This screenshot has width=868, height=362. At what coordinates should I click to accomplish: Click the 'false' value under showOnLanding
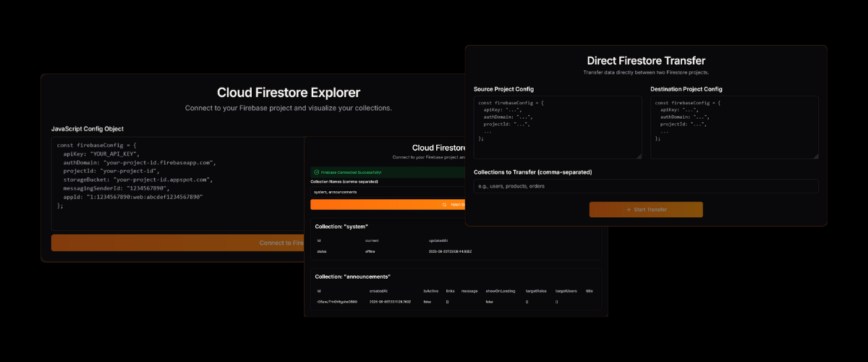click(x=490, y=301)
